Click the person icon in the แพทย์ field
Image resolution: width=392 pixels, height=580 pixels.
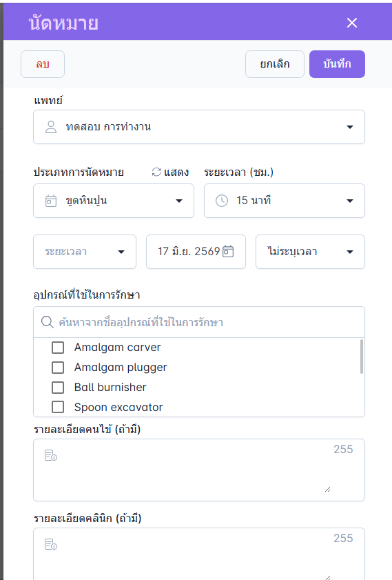click(51, 127)
